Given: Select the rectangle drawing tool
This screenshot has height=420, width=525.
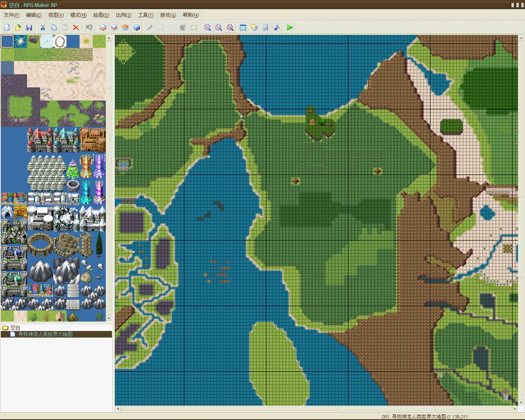Looking at the screenshot, I should tap(161, 27).
